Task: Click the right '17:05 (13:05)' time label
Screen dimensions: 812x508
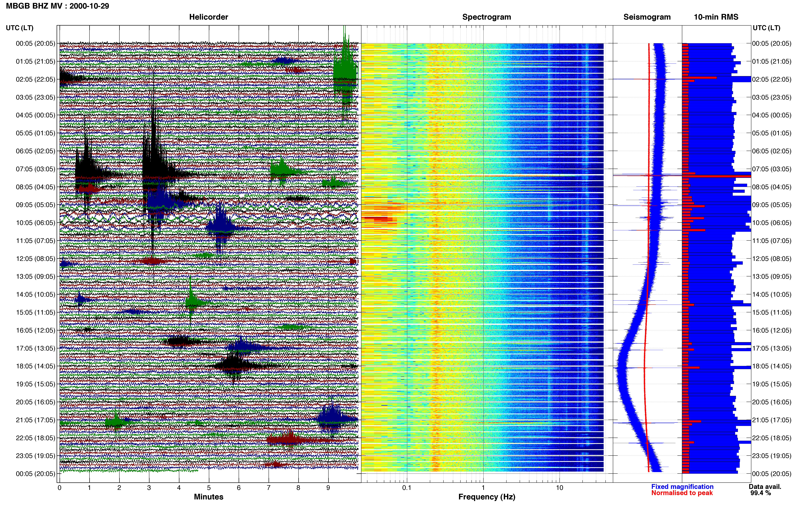Action: tap(771, 348)
